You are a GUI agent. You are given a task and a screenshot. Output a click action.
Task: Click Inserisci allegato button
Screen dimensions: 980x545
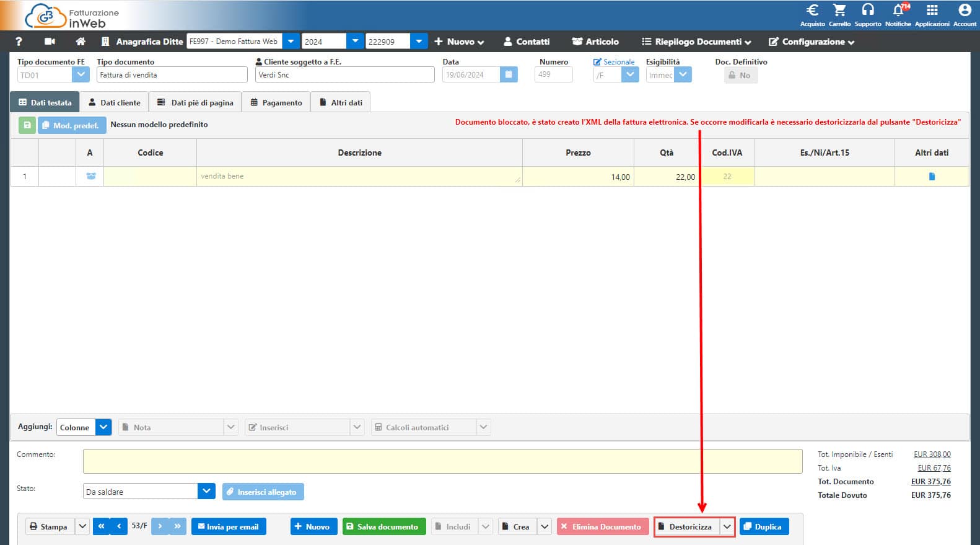tap(263, 492)
